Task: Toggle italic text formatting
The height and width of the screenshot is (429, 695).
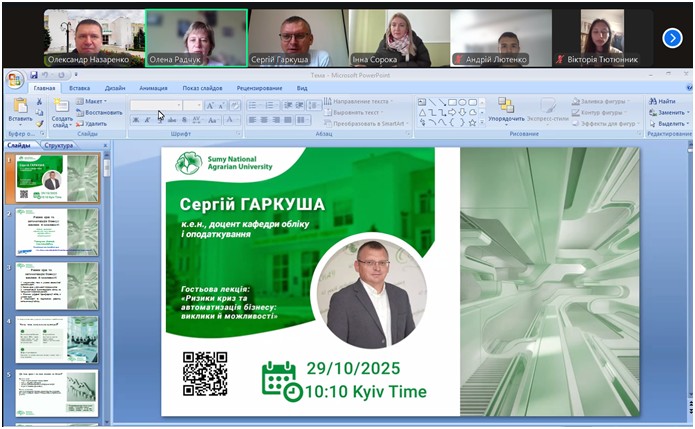Action: [x=147, y=120]
